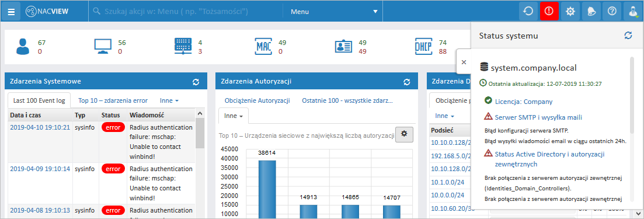
Task: Click the ID card counter icon
Action: click(x=343, y=47)
